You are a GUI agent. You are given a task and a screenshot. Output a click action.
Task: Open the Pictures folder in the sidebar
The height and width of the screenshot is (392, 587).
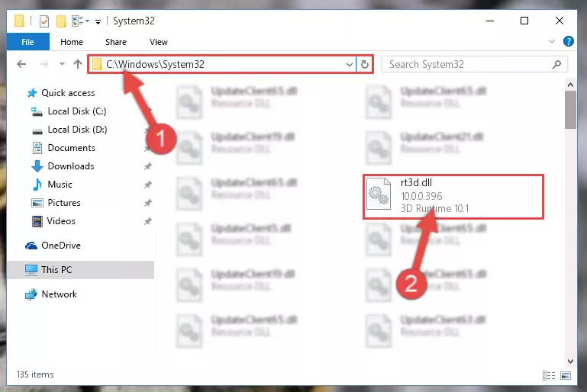pos(63,203)
